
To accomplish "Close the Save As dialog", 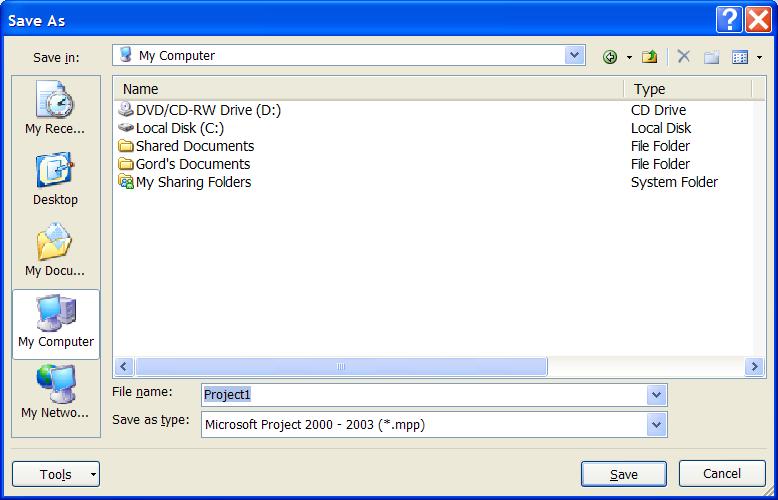I will pyautogui.click(x=759, y=20).
